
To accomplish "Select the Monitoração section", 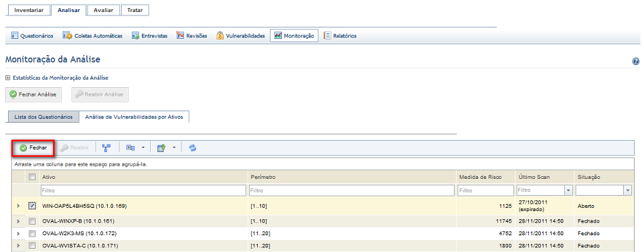I will click(x=294, y=36).
